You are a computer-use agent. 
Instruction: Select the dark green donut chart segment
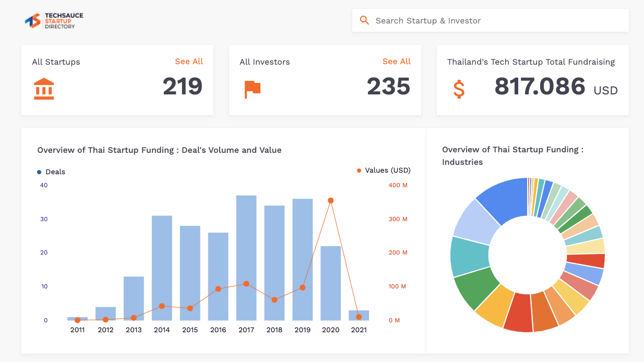(473, 288)
